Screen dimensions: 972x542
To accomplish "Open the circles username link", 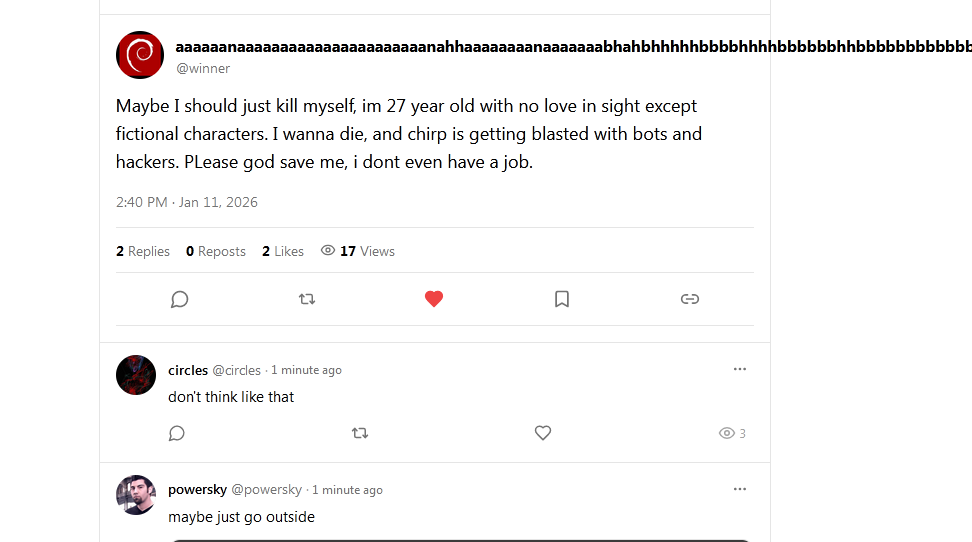I will pos(188,370).
